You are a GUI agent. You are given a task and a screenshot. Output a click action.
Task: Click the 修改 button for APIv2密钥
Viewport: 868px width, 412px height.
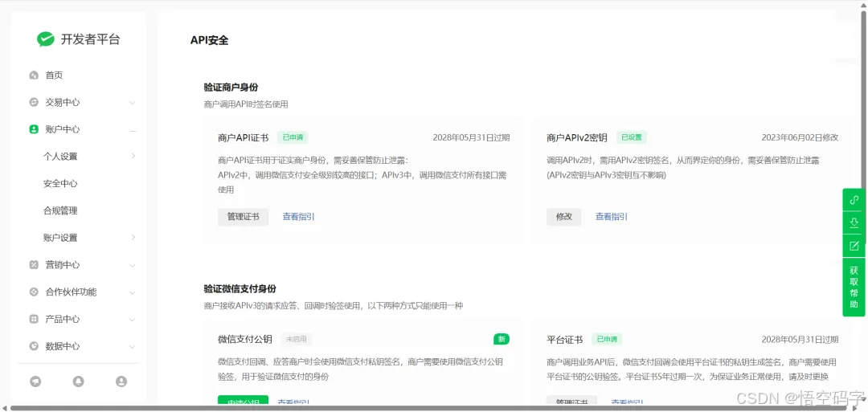[x=564, y=217]
